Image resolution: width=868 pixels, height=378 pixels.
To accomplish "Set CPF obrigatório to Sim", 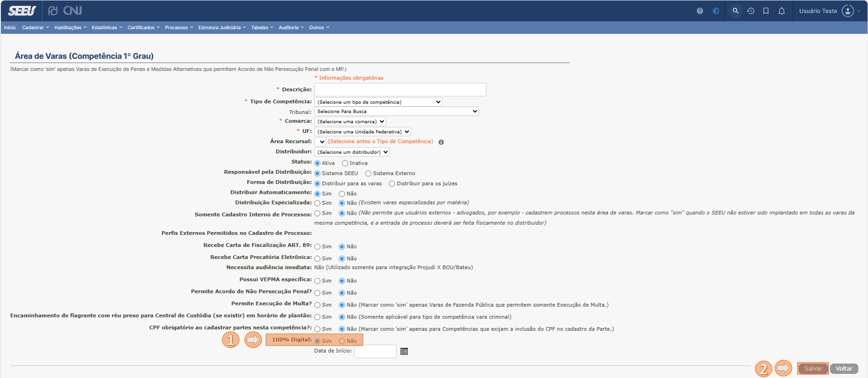I will click(317, 329).
